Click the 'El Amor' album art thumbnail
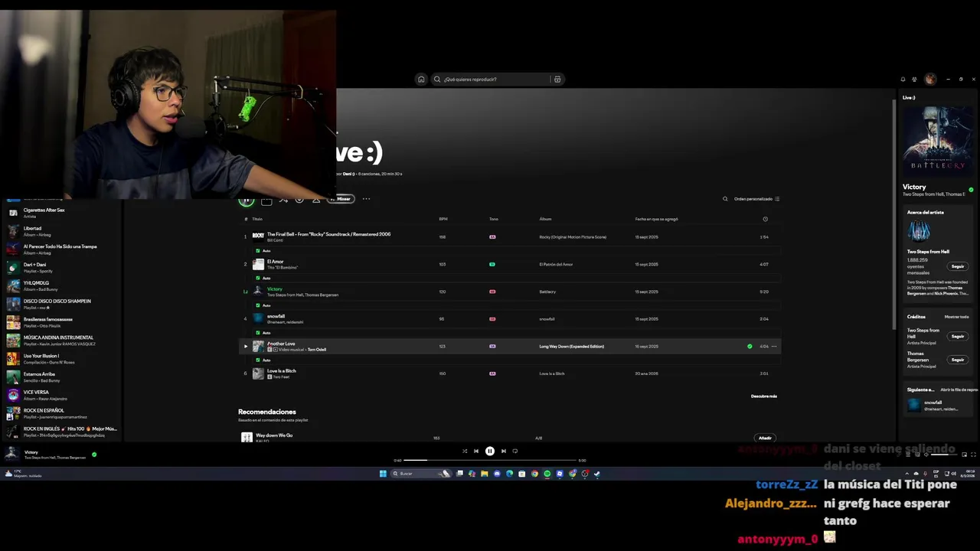Screen dimensions: 980x551 tap(258, 264)
